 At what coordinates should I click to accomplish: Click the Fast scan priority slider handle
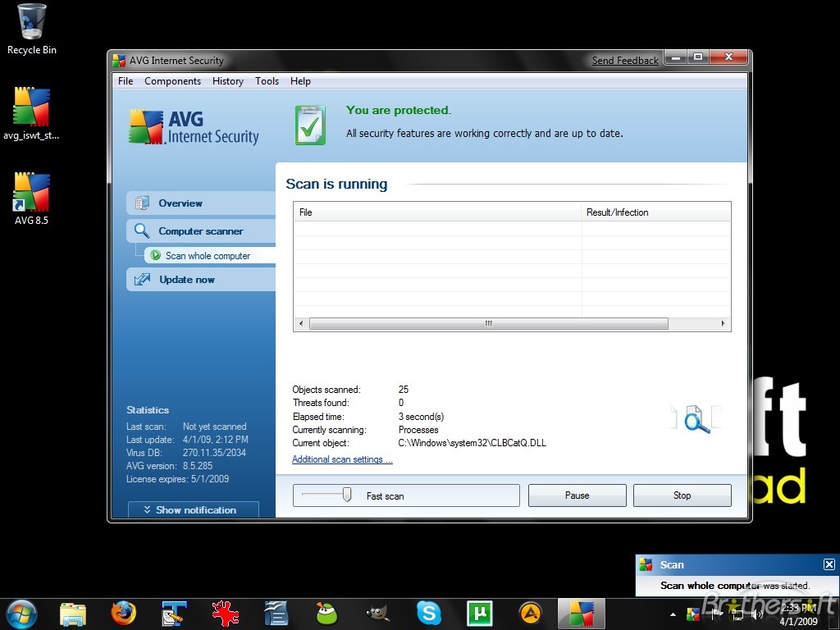click(x=347, y=495)
